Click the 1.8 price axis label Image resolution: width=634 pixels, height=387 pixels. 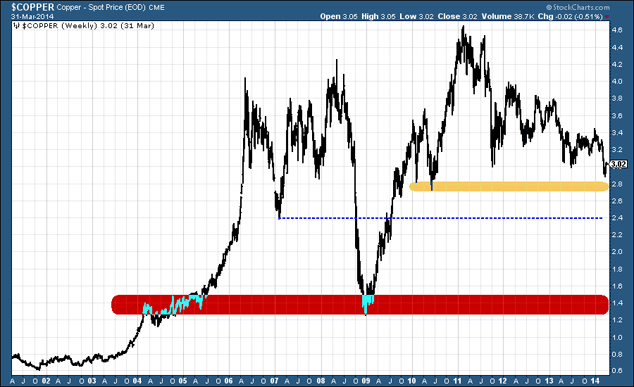pos(617,269)
